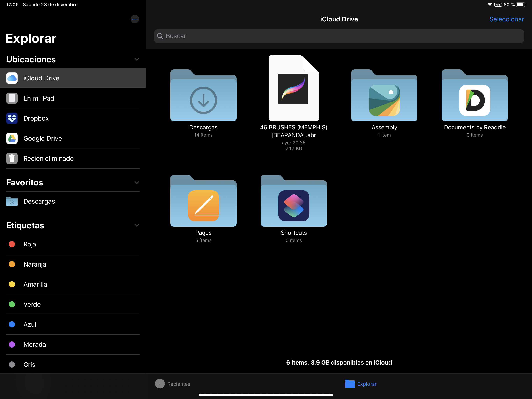Click the '5 ítems' label under Pages
The width and height of the screenshot is (532, 399).
click(203, 240)
